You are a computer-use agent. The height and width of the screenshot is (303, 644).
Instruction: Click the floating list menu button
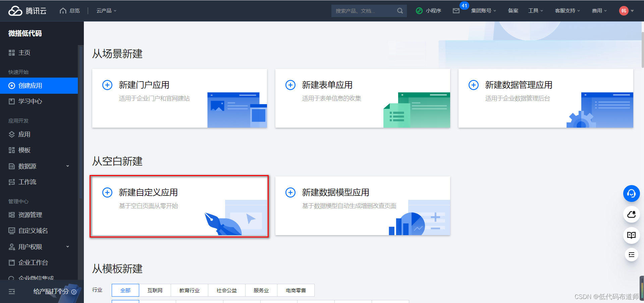(x=632, y=255)
